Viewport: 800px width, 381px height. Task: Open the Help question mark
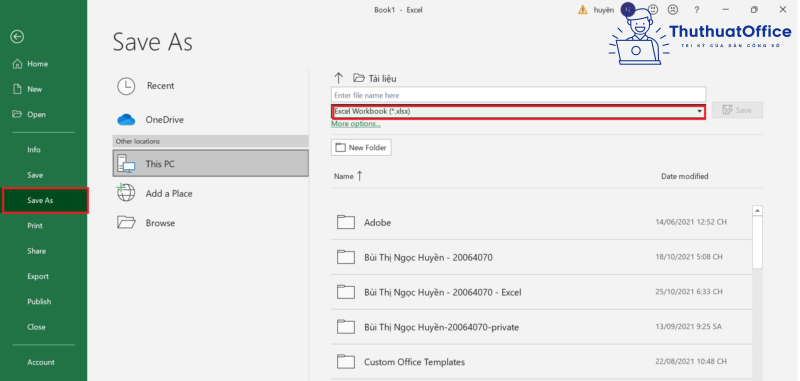(x=697, y=10)
